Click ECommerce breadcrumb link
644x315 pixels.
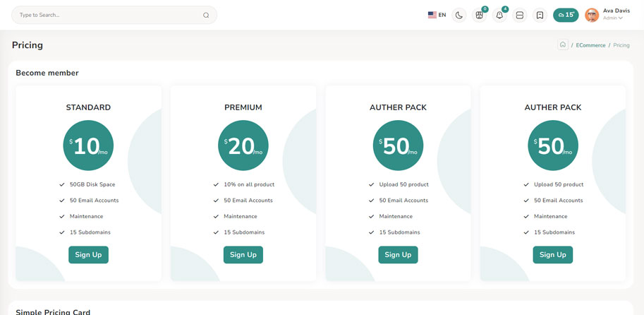coord(590,45)
